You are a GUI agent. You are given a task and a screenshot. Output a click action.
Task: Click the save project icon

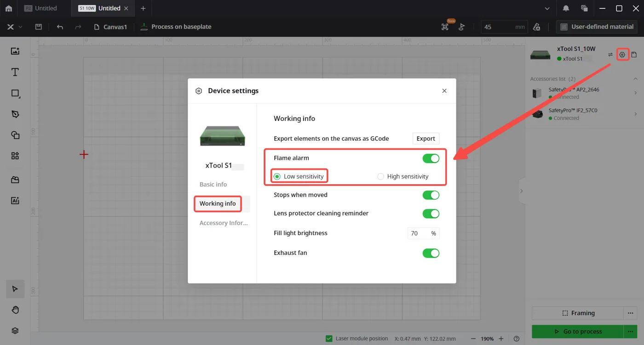[x=39, y=27]
